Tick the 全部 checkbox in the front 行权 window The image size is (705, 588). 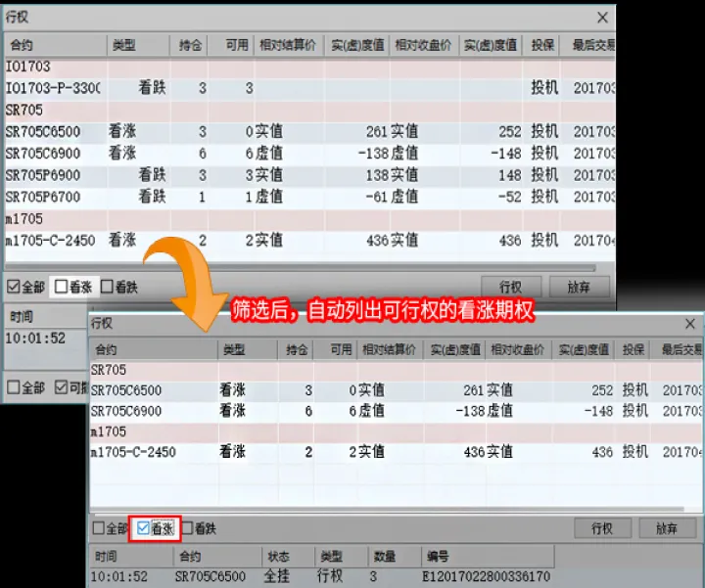pyautogui.click(x=99, y=528)
